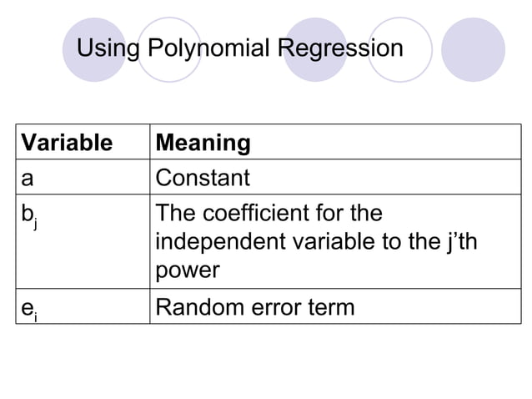The image size is (532, 399).
Task: Click the rightmost filled lavender circle
Action: click(x=473, y=49)
